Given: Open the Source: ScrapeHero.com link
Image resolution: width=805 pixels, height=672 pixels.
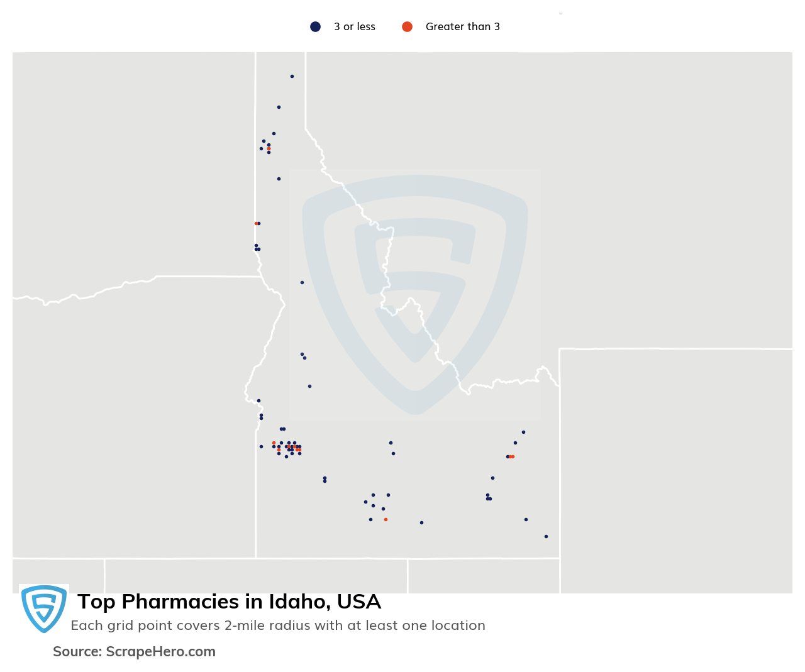Looking at the screenshot, I should [134, 651].
